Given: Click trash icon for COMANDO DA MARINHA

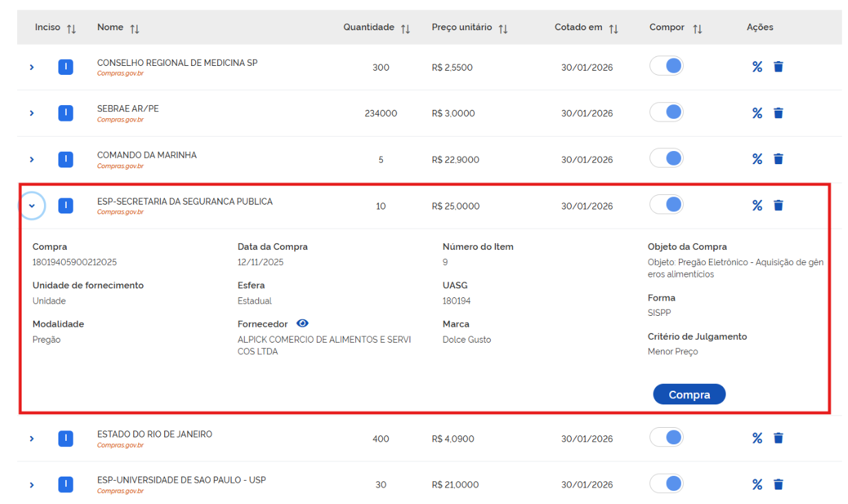Looking at the screenshot, I should coord(778,159).
